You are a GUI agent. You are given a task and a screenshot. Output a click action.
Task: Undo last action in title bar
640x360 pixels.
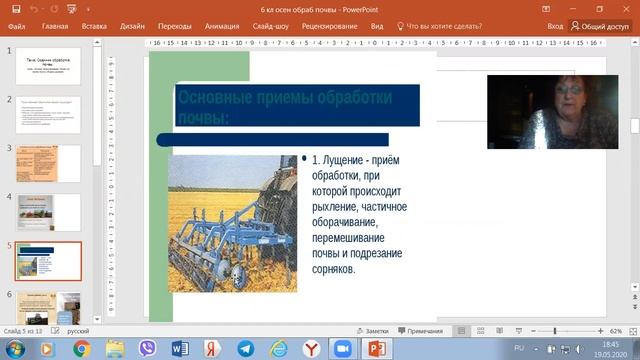(33, 9)
